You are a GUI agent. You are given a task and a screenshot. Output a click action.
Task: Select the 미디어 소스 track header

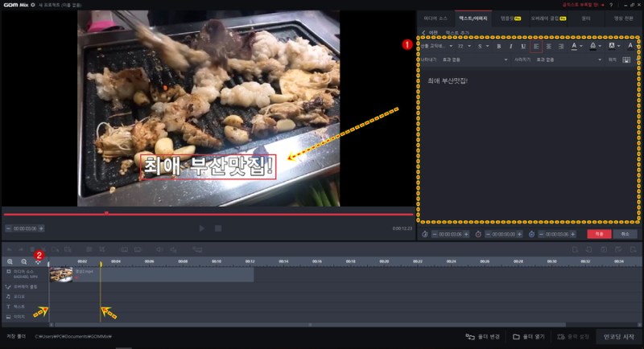click(25, 274)
